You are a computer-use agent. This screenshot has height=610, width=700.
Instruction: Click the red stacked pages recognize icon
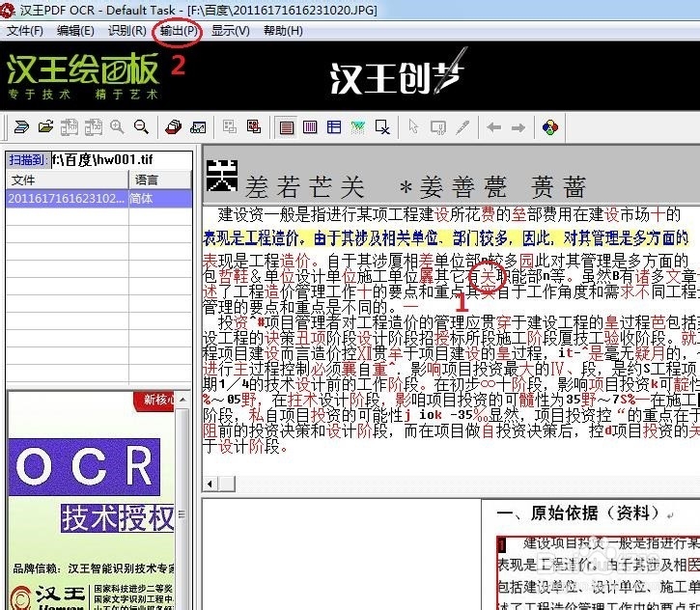tap(173, 127)
